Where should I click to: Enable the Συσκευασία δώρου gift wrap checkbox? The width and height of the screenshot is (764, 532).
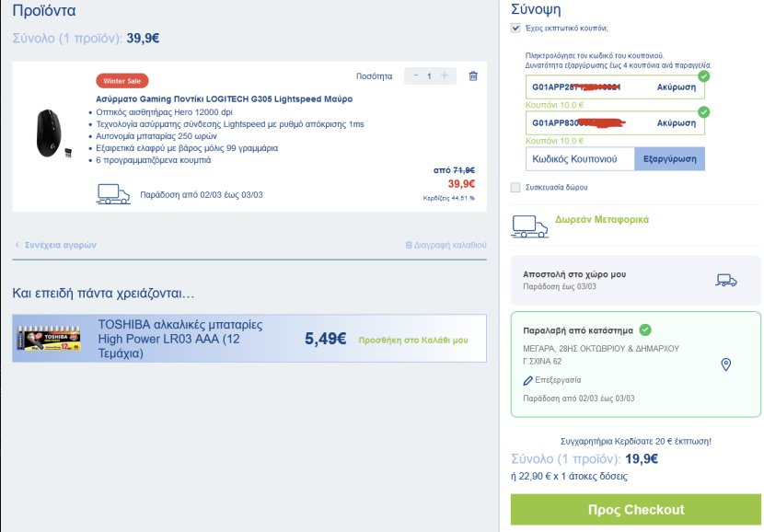click(515, 187)
